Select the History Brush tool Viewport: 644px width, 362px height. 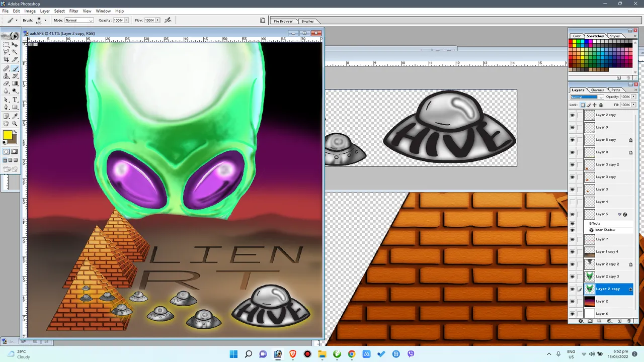pos(15,75)
